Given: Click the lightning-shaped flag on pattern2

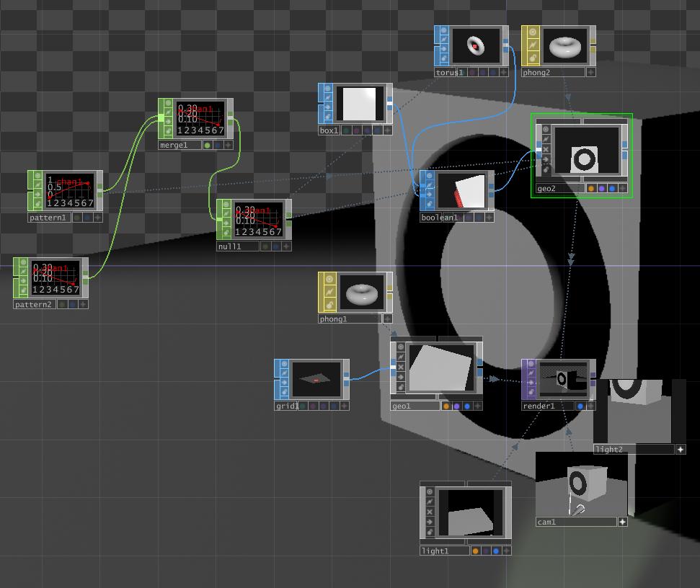Looking at the screenshot, I should pyautogui.click(x=24, y=271).
